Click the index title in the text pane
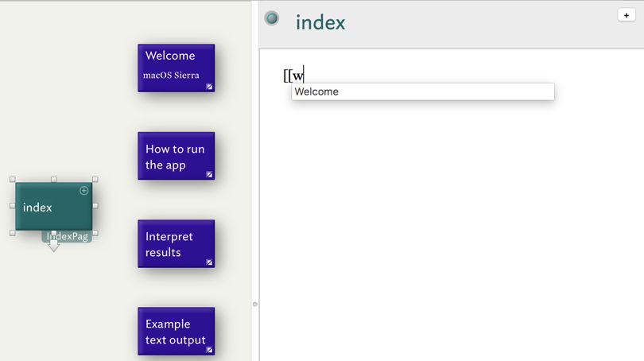 [x=320, y=23]
